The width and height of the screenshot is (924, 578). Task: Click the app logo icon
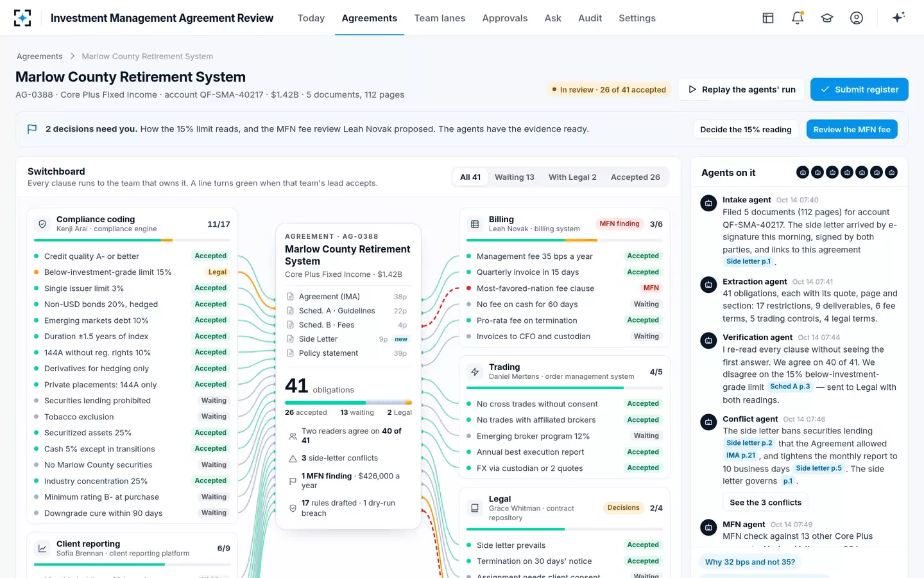[x=22, y=18]
